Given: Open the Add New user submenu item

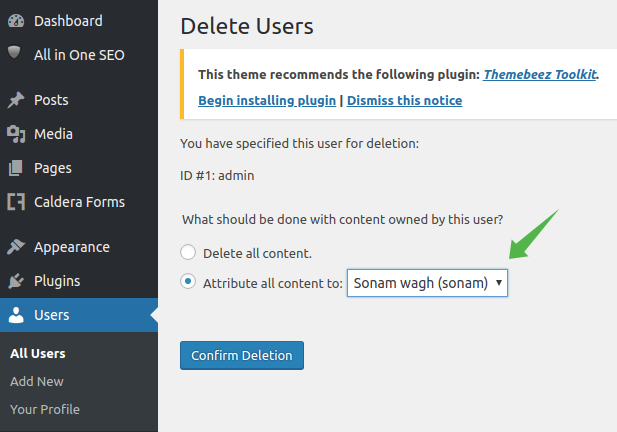Looking at the screenshot, I should [x=37, y=381].
